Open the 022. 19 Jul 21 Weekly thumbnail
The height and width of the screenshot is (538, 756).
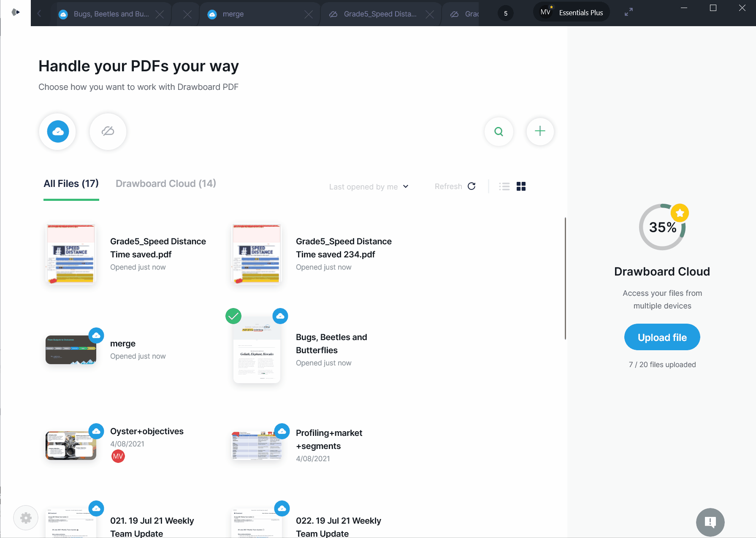[257, 523]
